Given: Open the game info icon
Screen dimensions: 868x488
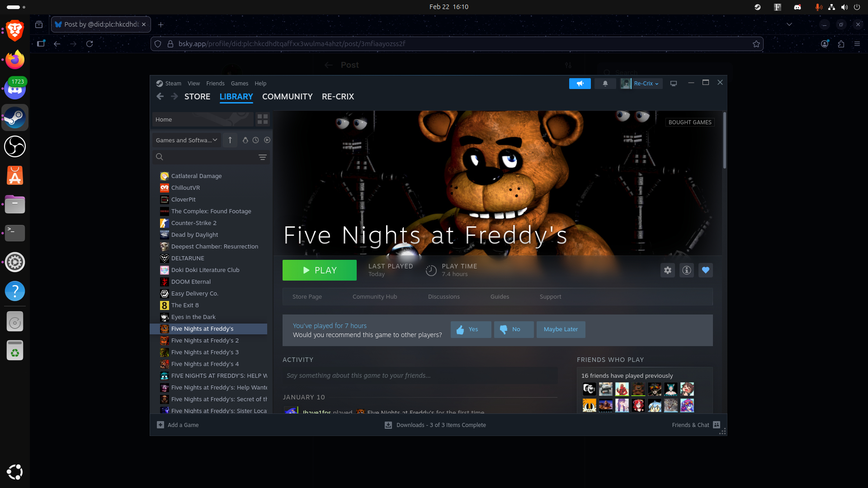Looking at the screenshot, I should point(687,270).
